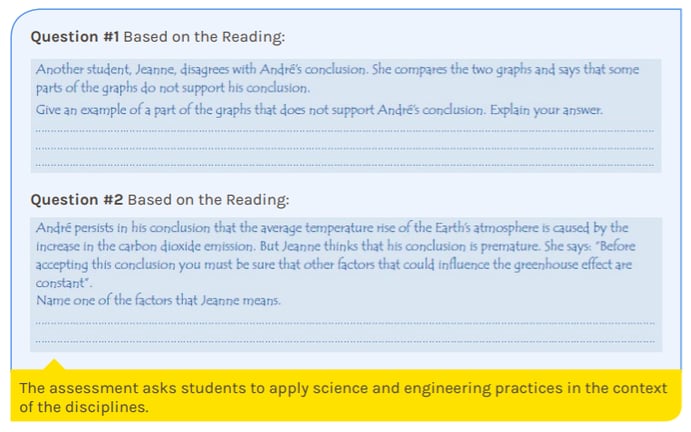Screen dimensions: 691x432
Task: Click the first answer line under Question #2
Action: click(x=345, y=323)
